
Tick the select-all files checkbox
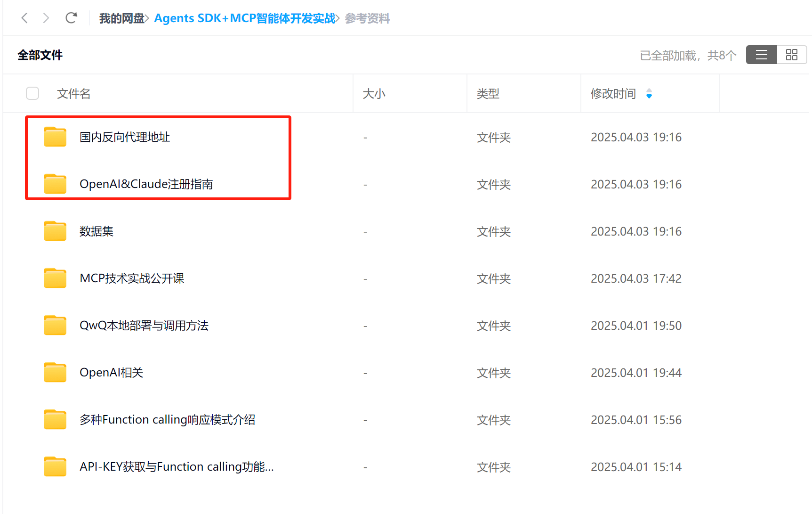tap(32, 93)
